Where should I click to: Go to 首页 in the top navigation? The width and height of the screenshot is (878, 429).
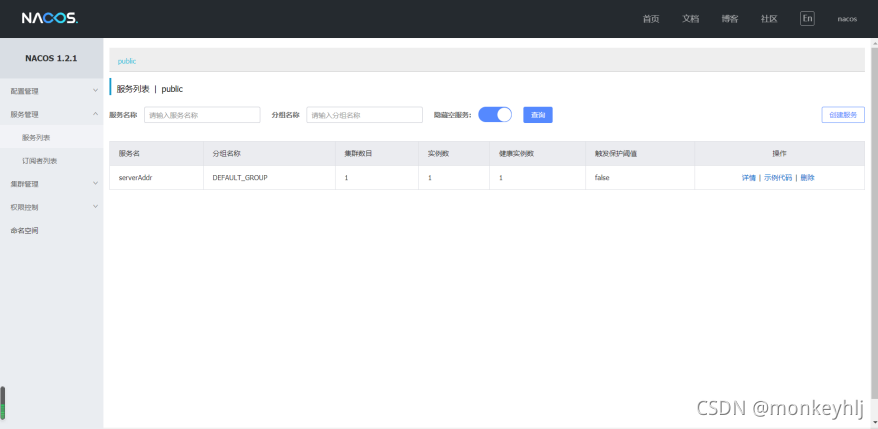pos(651,19)
